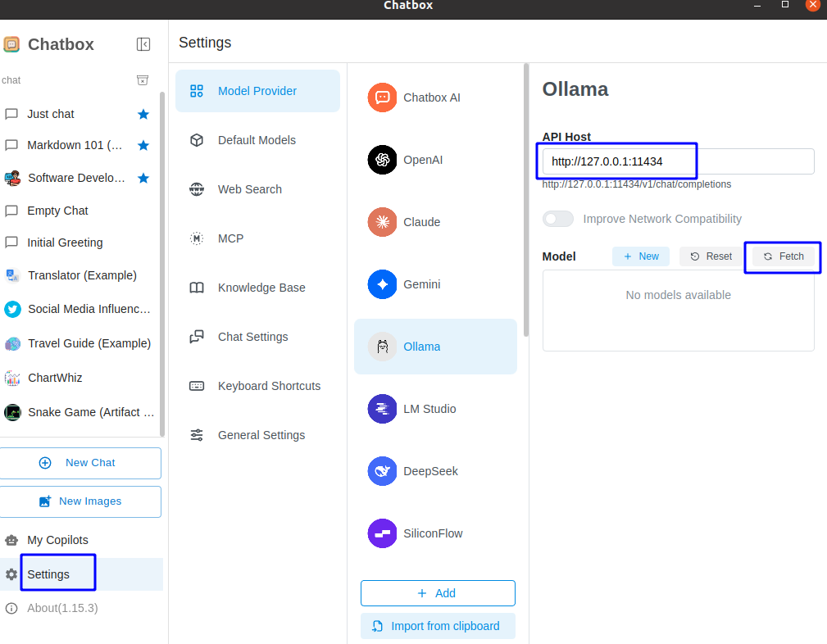Click the API Host input field
827x644 pixels.
pos(679,161)
